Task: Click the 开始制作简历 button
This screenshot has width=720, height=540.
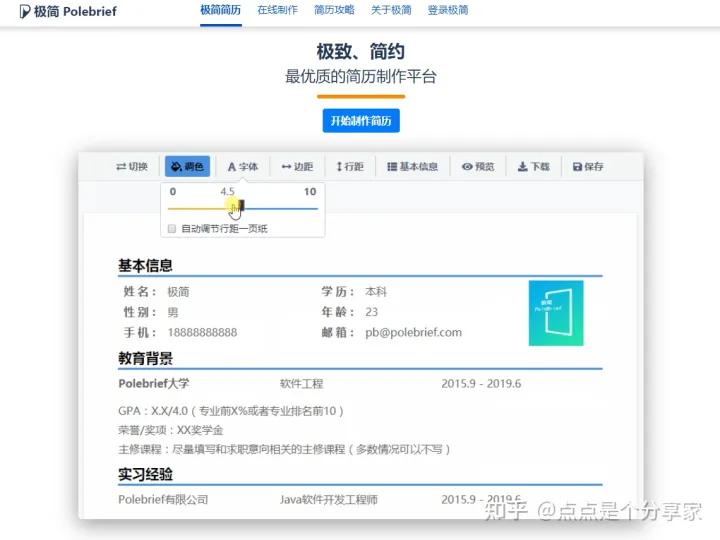Action: [361, 121]
